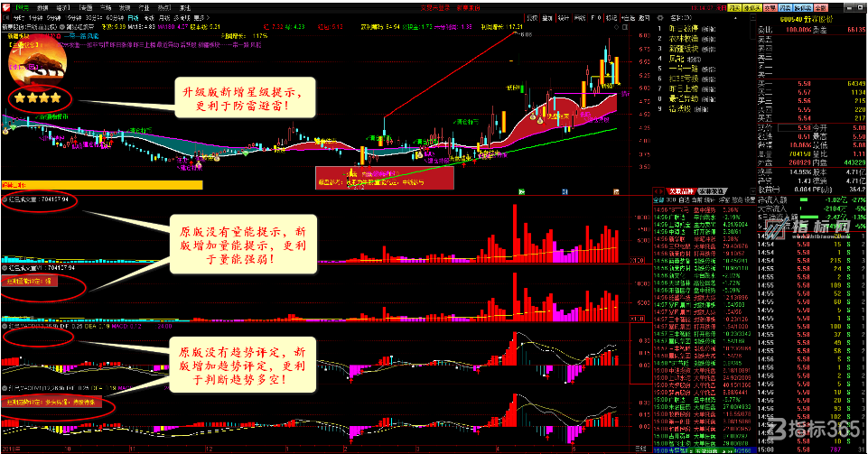Select the 日线 daily timeframe

134,18
